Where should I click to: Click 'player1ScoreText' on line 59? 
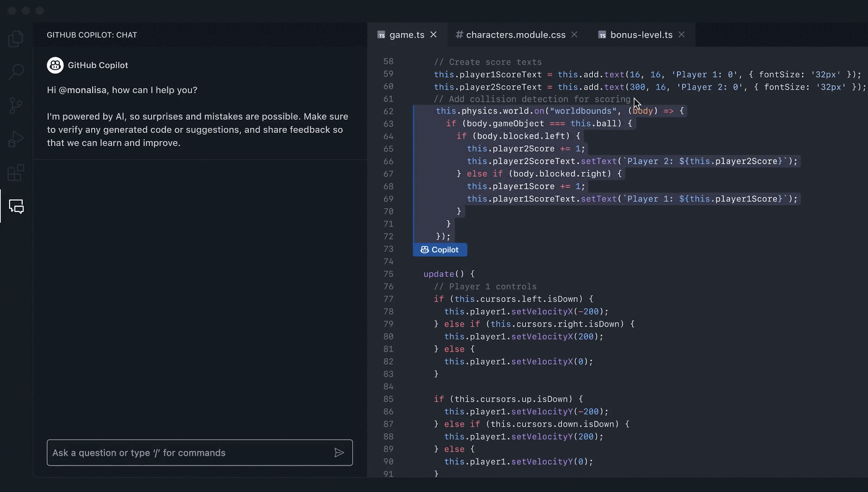coord(501,75)
